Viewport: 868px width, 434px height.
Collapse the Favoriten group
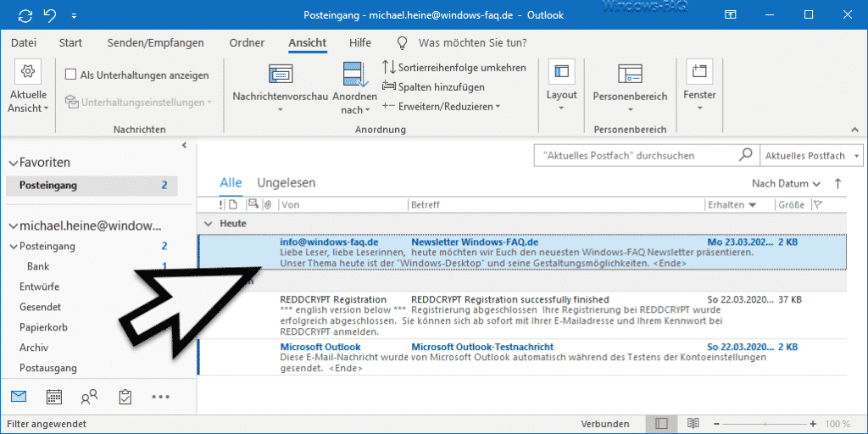tap(14, 163)
